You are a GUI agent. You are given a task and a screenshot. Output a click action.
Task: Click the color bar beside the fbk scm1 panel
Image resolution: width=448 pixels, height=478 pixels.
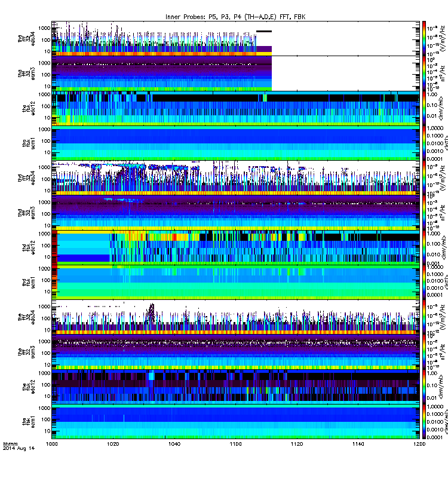pos(424,422)
